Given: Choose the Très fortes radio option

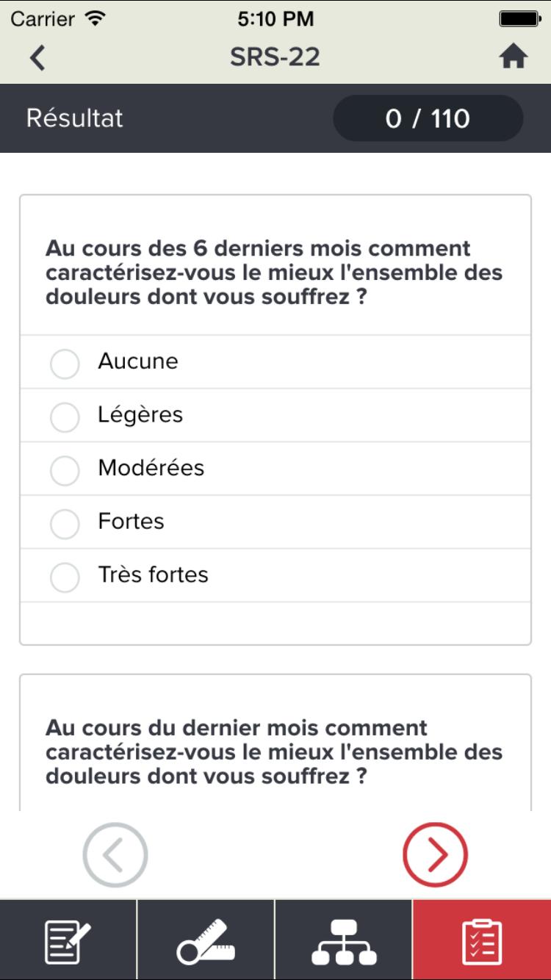Looking at the screenshot, I should (65, 577).
